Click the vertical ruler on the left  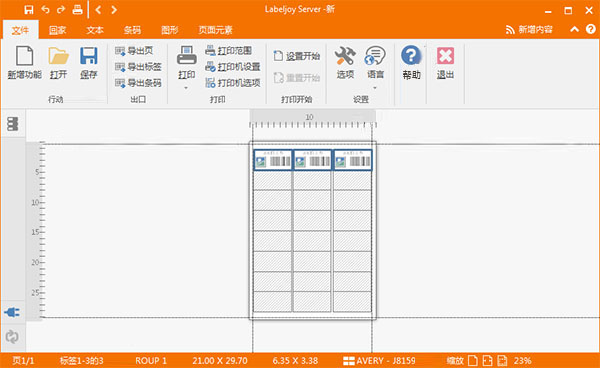click(35, 231)
